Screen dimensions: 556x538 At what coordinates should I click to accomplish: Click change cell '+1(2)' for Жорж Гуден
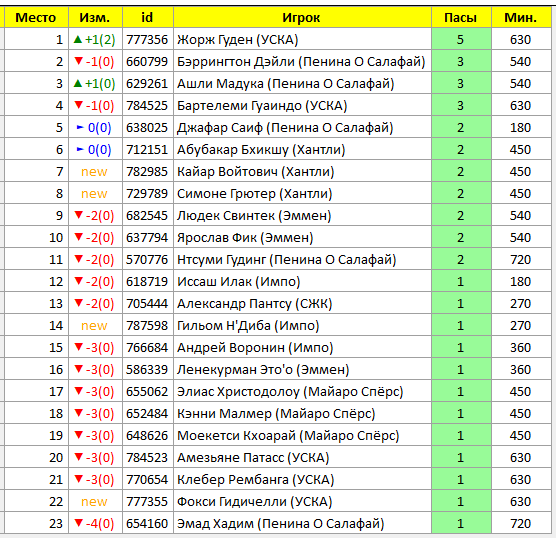(95, 39)
